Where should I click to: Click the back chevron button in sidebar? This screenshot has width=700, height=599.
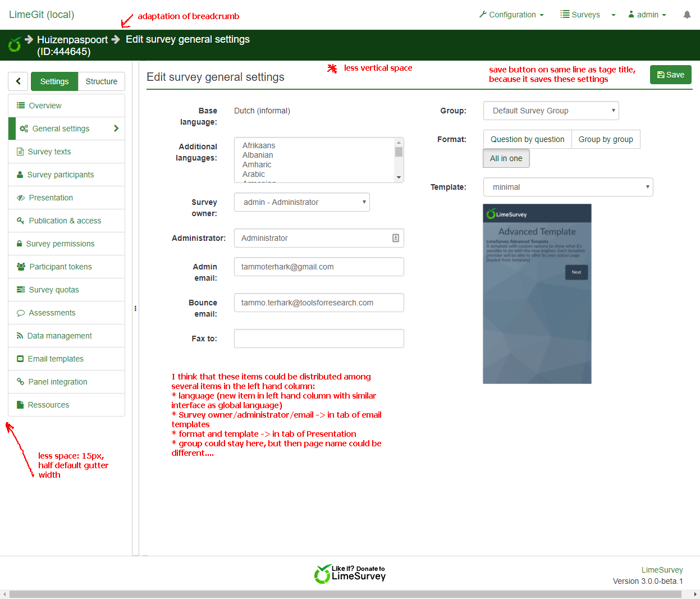[19, 81]
